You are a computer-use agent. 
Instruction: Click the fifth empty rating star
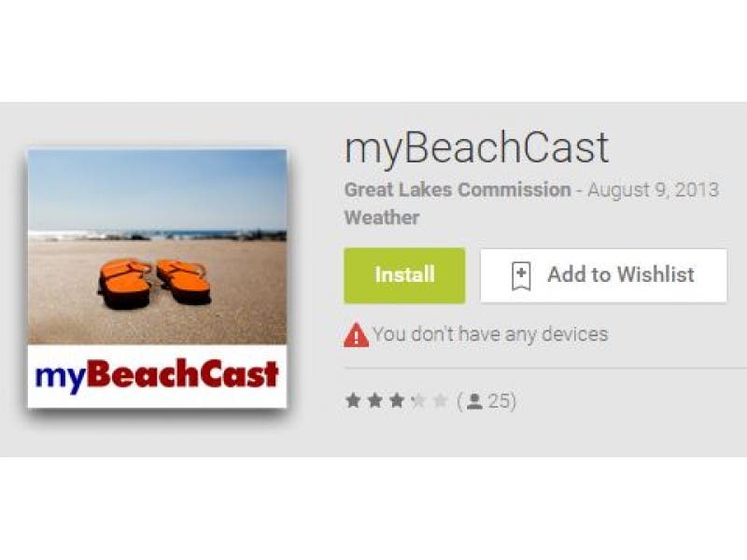tap(440, 400)
